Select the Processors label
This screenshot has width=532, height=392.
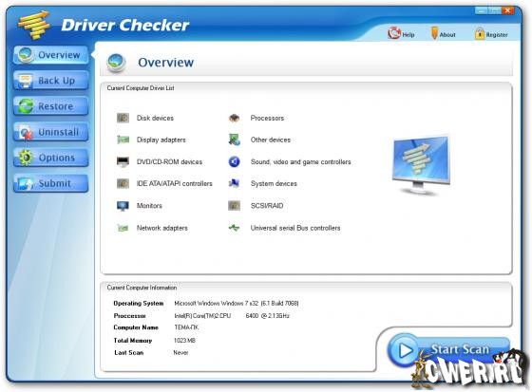tap(267, 118)
